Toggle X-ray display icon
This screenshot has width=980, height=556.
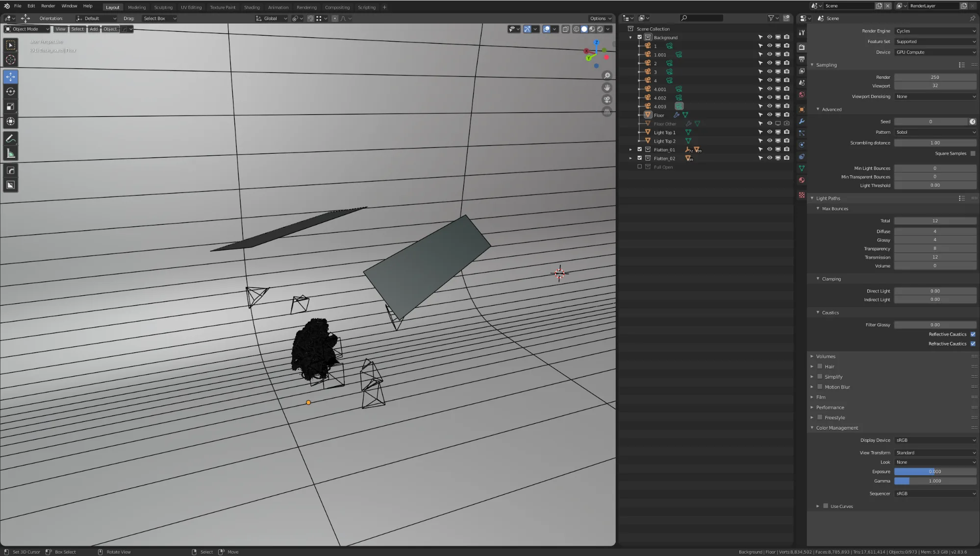(565, 29)
